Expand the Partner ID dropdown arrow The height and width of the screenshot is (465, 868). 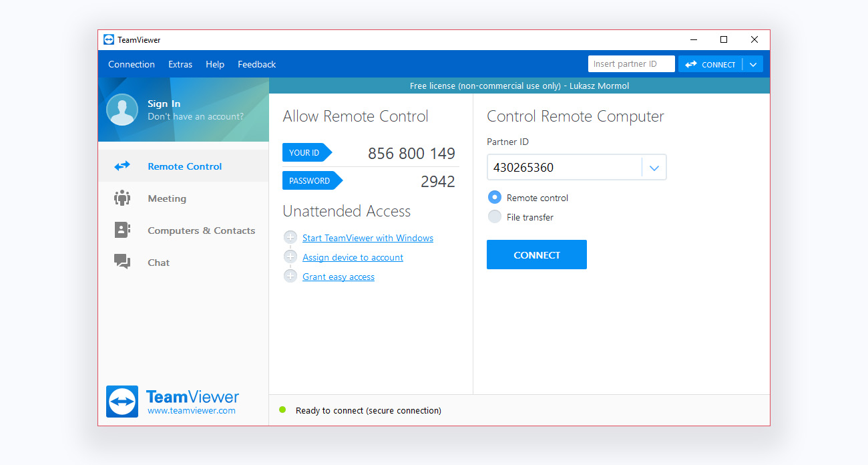point(654,168)
